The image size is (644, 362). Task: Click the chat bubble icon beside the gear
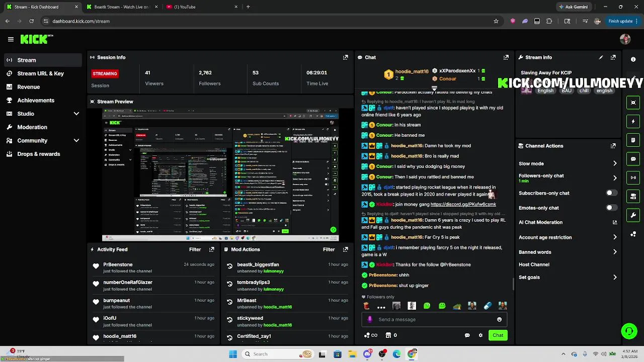click(467, 335)
